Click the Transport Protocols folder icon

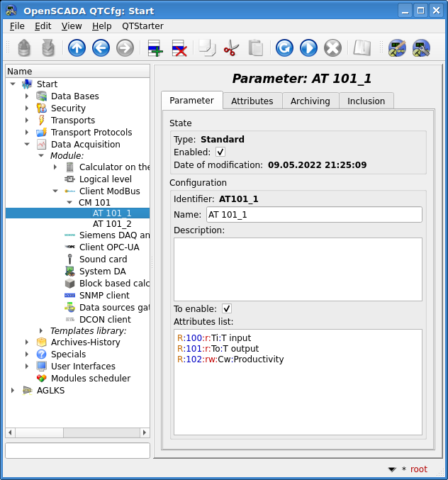[41, 133]
